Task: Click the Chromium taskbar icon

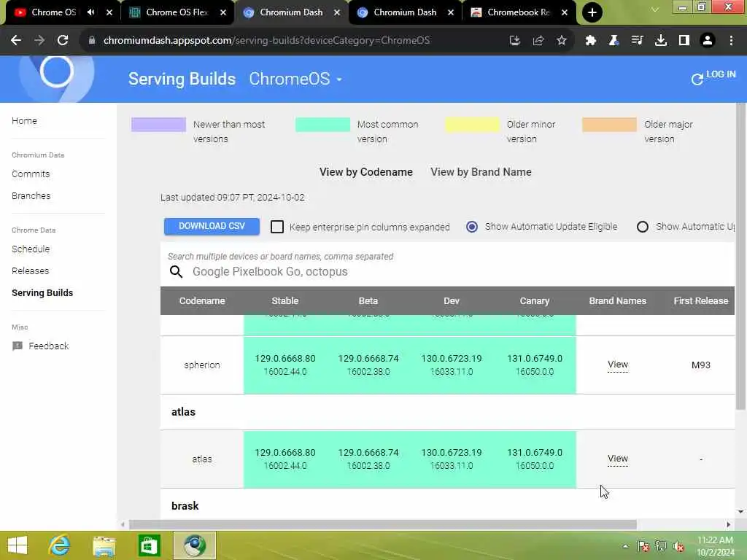Action: pyautogui.click(x=194, y=545)
